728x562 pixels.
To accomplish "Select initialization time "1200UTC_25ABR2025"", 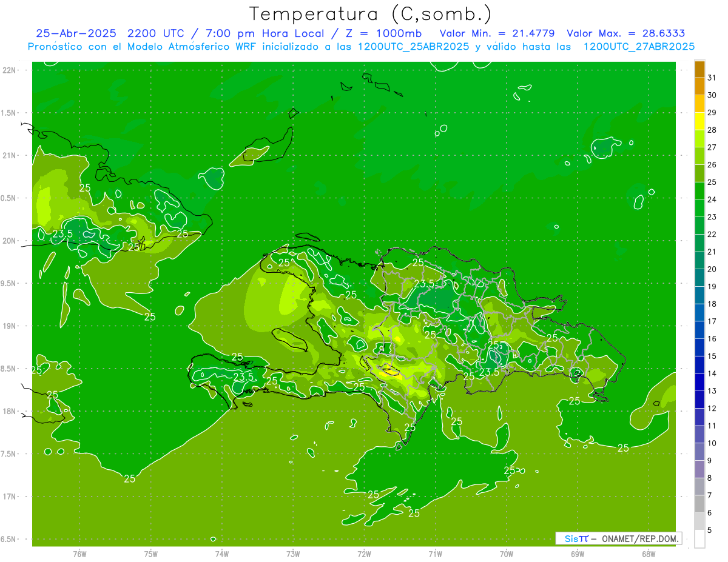I will click(x=413, y=47).
